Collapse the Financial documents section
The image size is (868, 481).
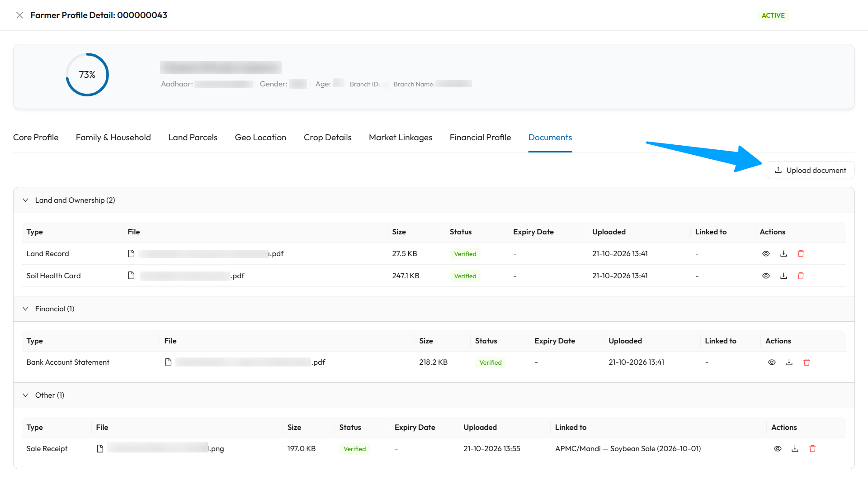coord(25,309)
